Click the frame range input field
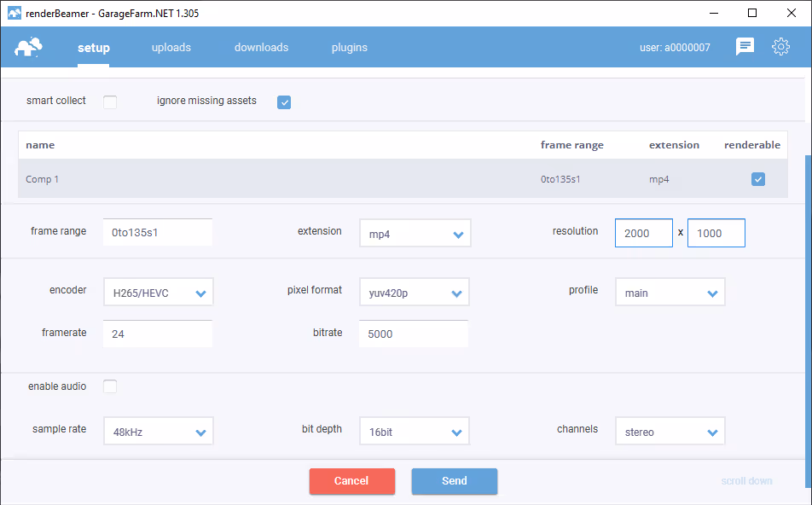Screen dimensions: 812x505 pos(158,232)
